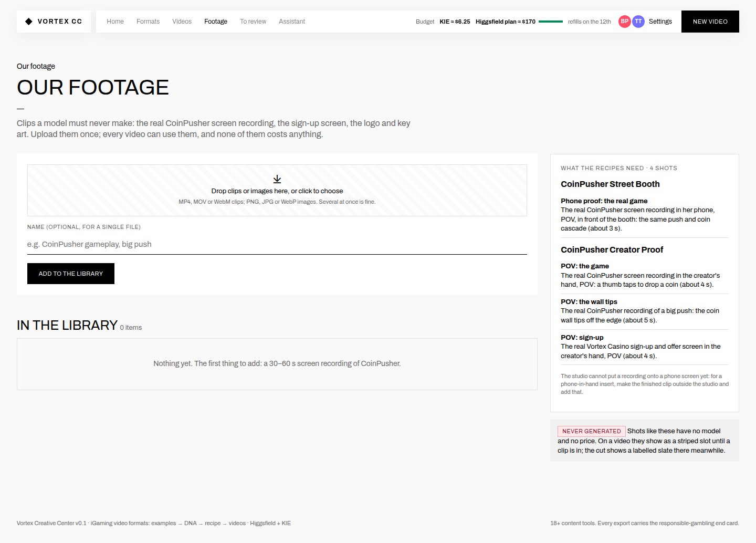
Task: Click the CoinPusher Street Booth heading
Action: (x=610, y=184)
